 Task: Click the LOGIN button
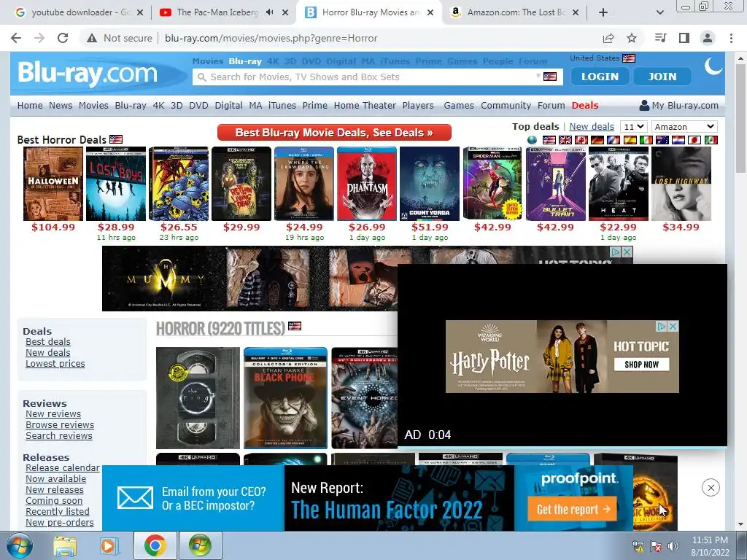pyautogui.click(x=600, y=76)
